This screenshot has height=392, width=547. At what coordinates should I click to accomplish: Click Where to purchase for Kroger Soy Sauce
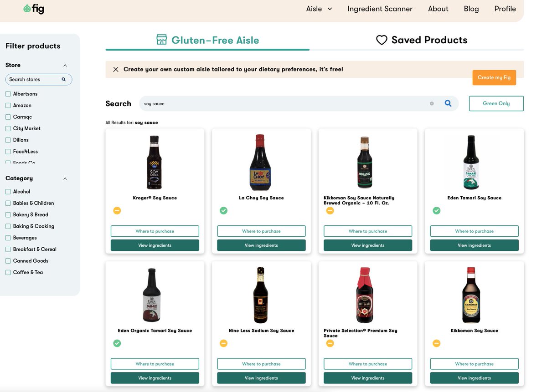point(155,231)
